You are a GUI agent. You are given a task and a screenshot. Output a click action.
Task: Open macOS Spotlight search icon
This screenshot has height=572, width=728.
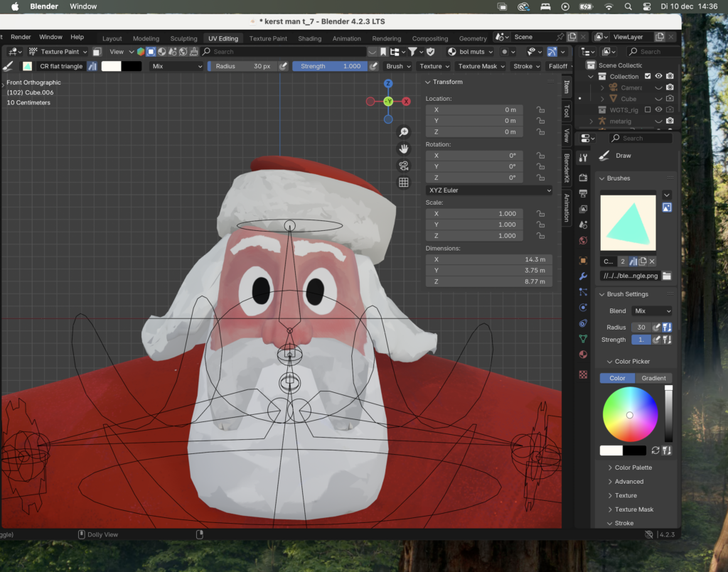click(628, 6)
